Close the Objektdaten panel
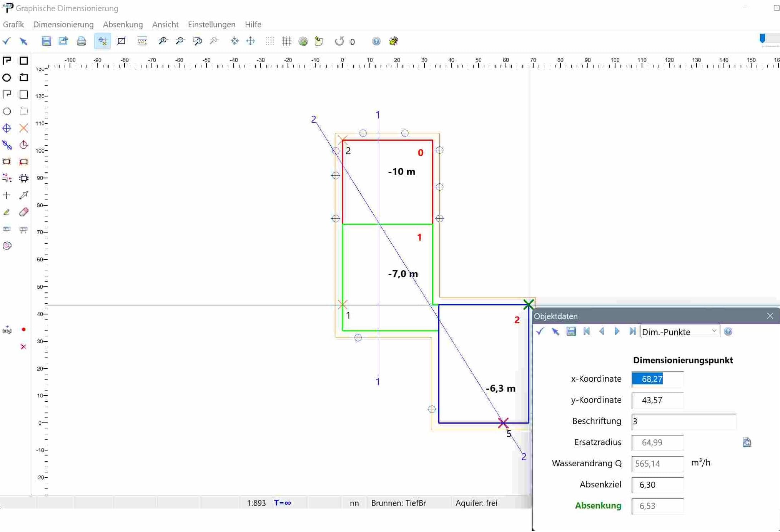 [x=770, y=316]
